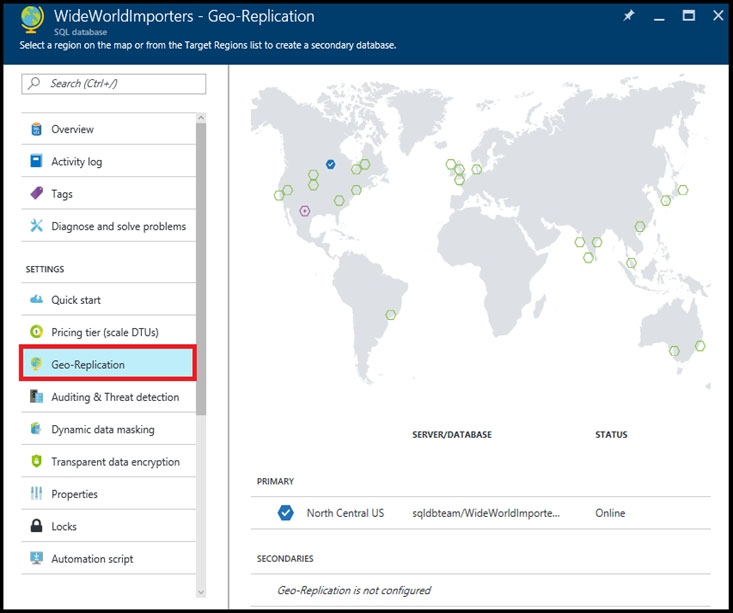Open Pricing tier (scale DTUs)
Image resolution: width=733 pixels, height=613 pixels.
[108, 332]
